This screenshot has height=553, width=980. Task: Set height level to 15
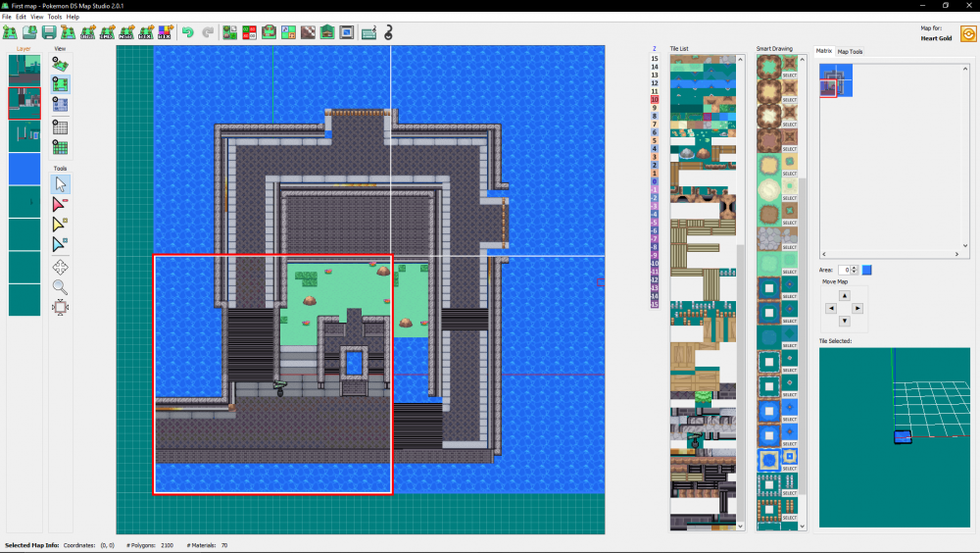point(655,58)
